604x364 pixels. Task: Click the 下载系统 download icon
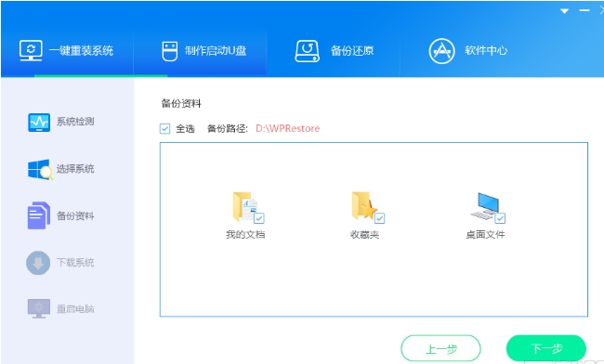pos(38,263)
